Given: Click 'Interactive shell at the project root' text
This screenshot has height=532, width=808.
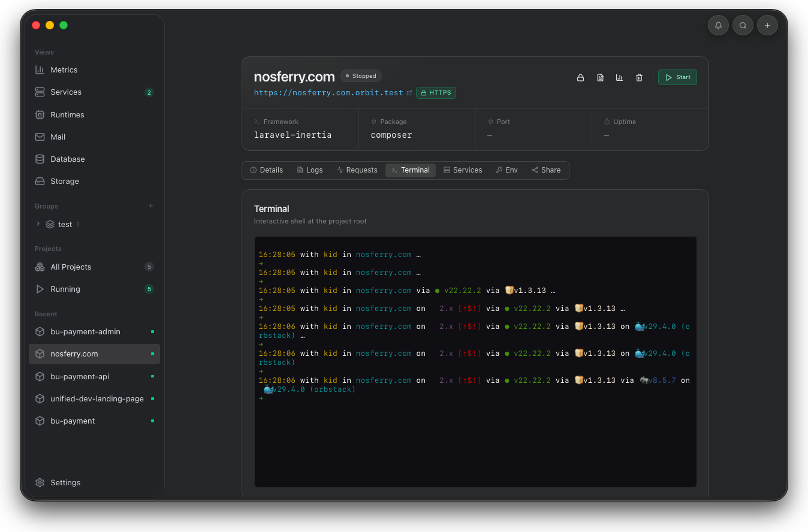Looking at the screenshot, I should (310, 221).
